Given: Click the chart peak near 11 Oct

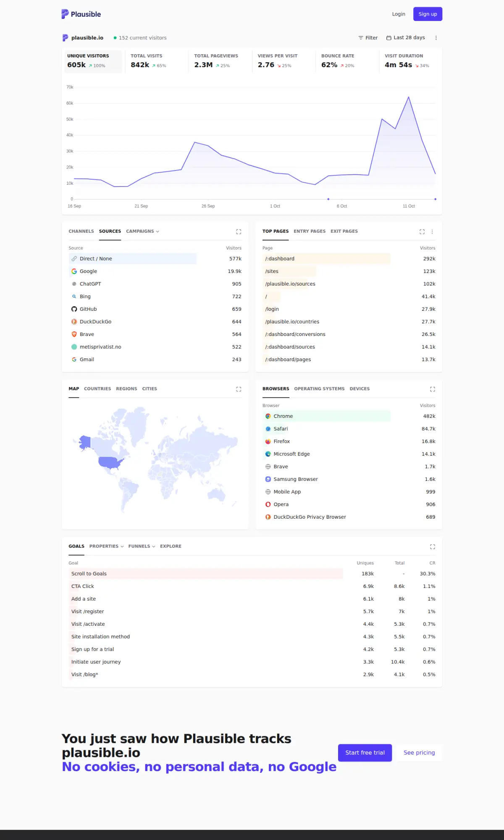Looking at the screenshot, I should pos(408,97).
